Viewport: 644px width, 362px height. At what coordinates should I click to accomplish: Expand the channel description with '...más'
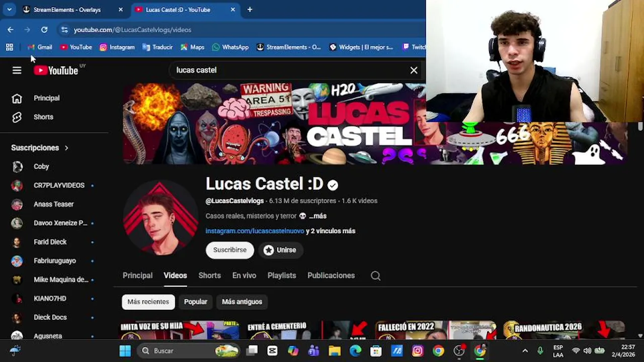point(317,216)
